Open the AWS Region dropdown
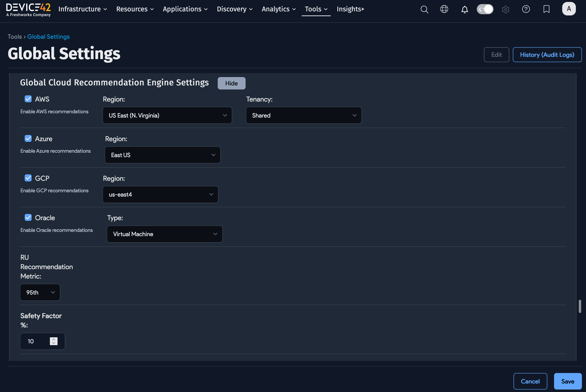586x392 pixels. (167, 115)
